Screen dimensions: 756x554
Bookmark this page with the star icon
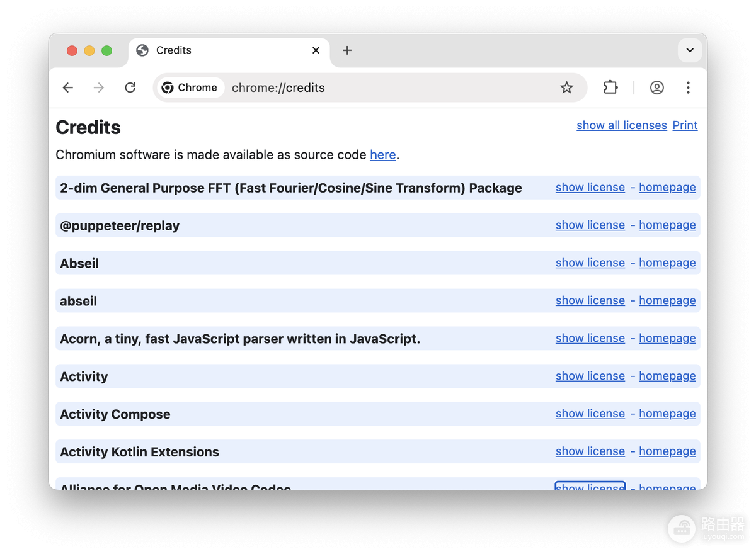tap(567, 88)
